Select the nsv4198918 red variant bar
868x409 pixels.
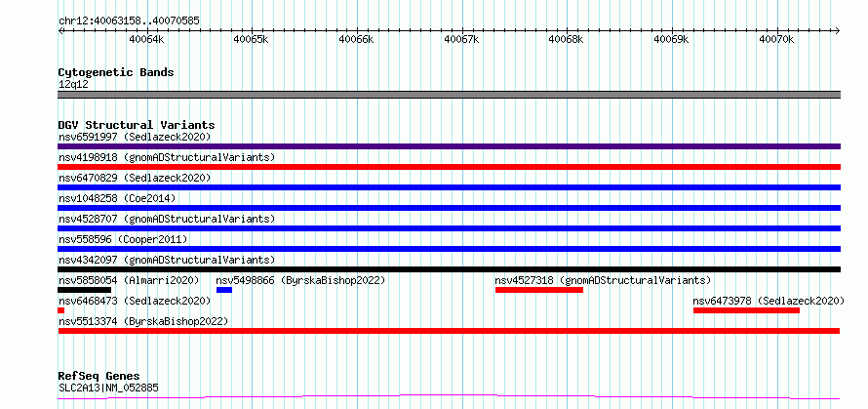click(449, 167)
